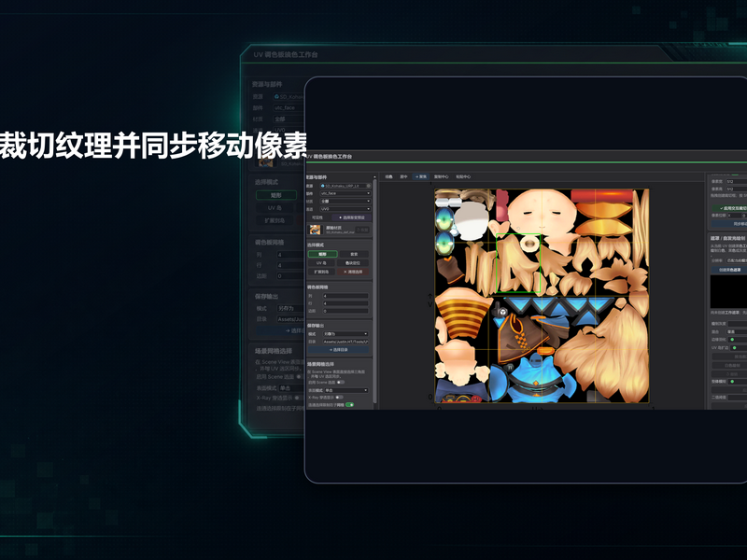The height and width of the screenshot is (560, 747).
Task: Click the rows input in the back window
Action: [x=290, y=265]
